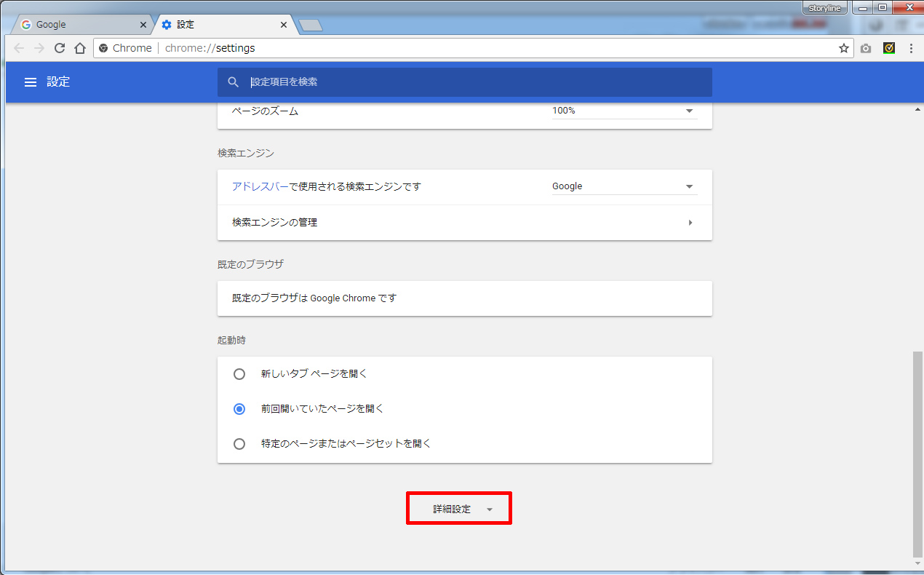This screenshot has width=924, height=575.
Task: Select 新しいタブ ページを開く radio button
Action: [x=239, y=374]
